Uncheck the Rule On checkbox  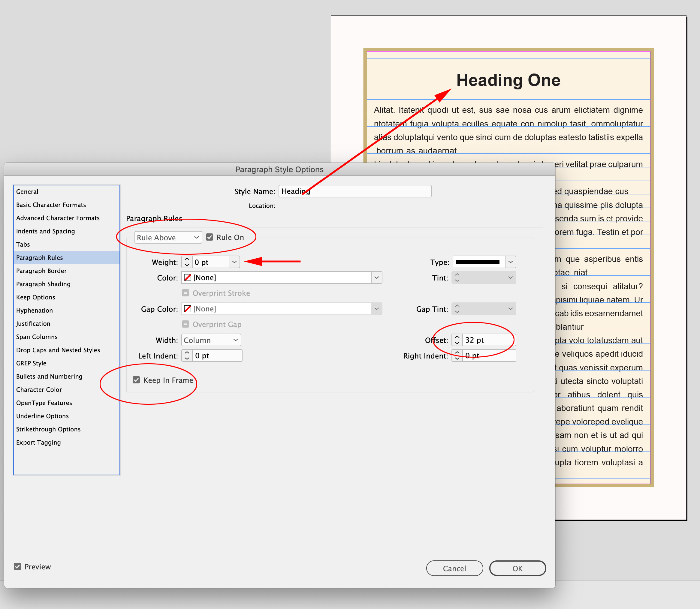[x=210, y=237]
